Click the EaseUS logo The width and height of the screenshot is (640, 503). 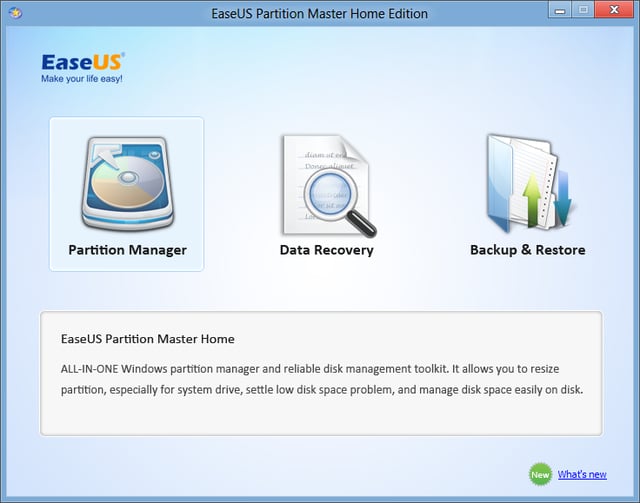point(83,62)
